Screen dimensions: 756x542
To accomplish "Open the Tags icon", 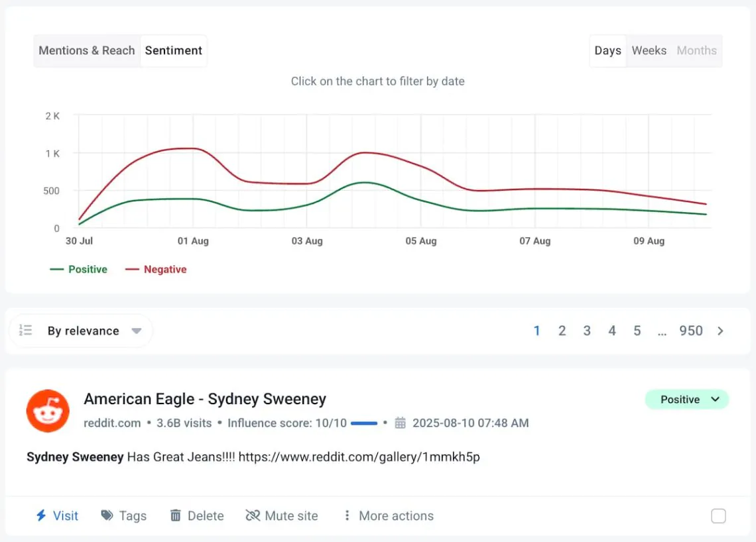I will click(107, 515).
